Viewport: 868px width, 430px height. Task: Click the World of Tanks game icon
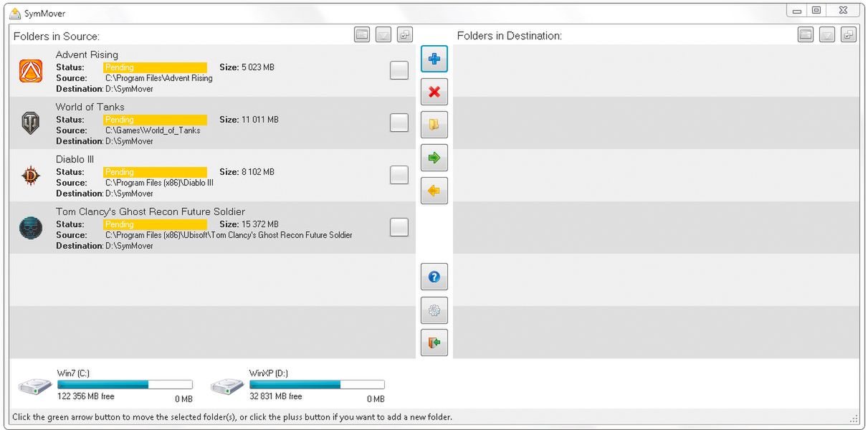click(31, 123)
